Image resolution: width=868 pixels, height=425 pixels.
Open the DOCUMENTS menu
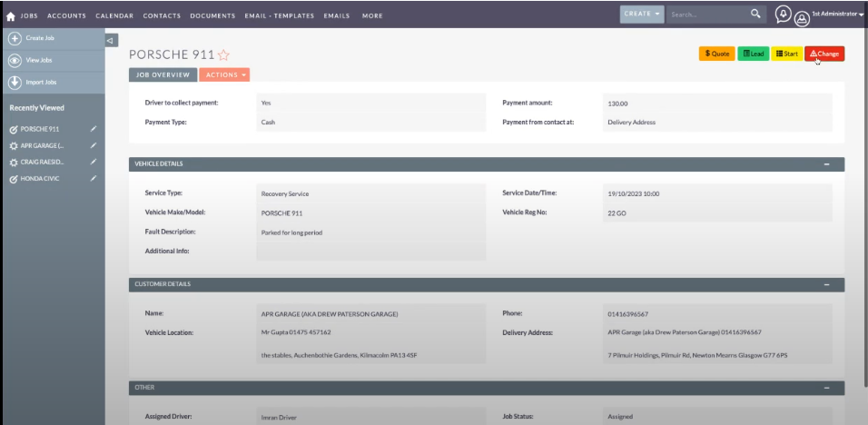pyautogui.click(x=212, y=16)
